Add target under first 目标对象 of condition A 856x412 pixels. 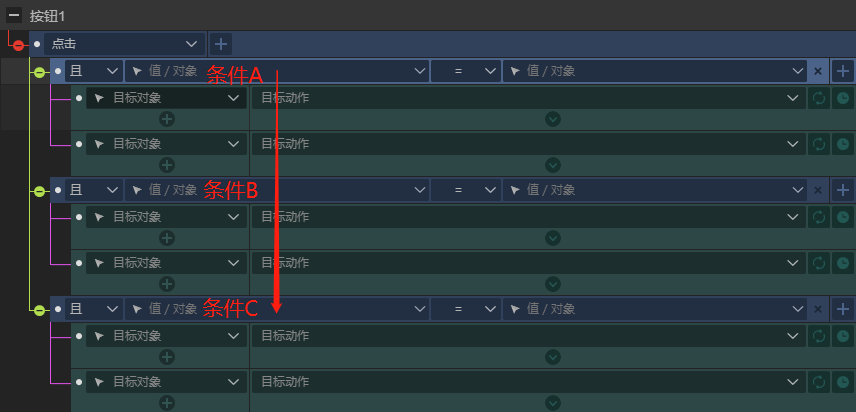click(x=167, y=119)
